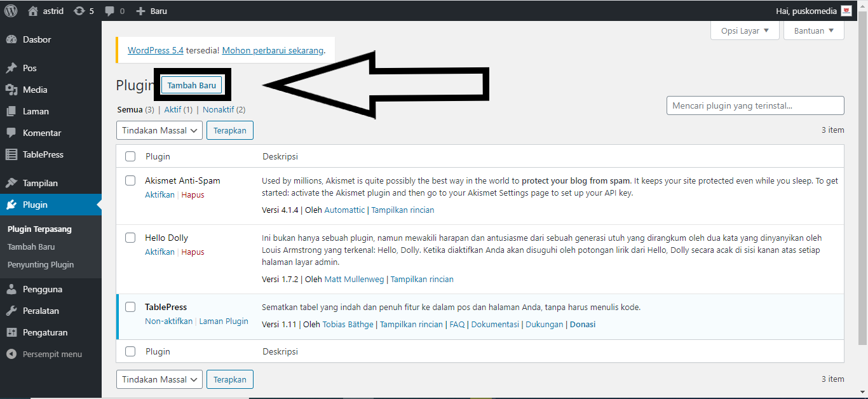This screenshot has width=868, height=399.
Task: Expand the Opsi Layar panel
Action: click(x=743, y=30)
